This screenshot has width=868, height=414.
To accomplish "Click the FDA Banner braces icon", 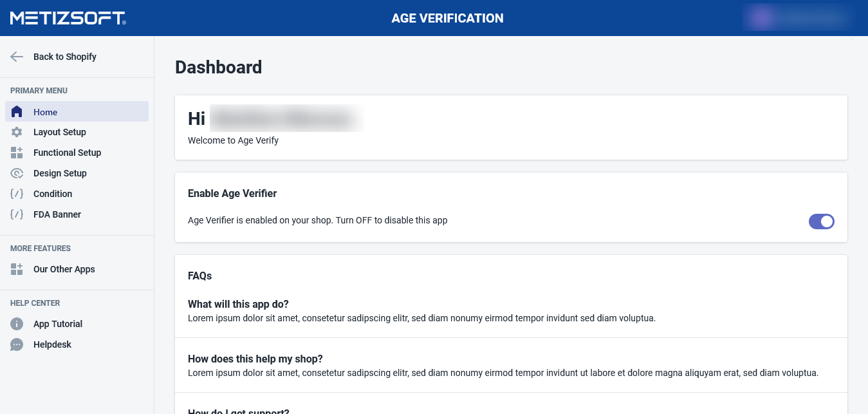I will [17, 214].
